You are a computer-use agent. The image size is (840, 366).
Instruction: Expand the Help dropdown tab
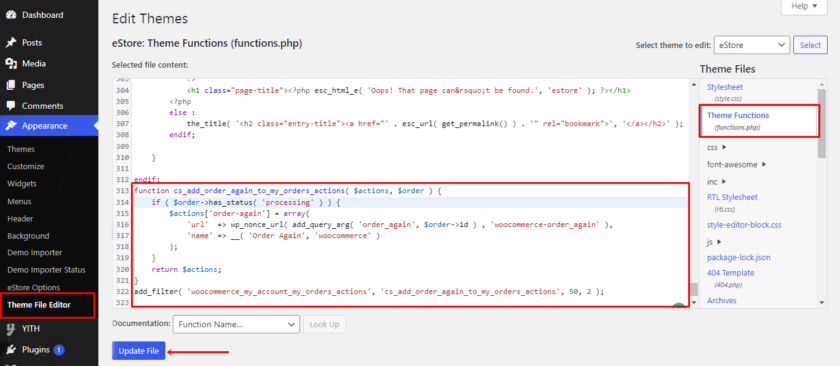pos(804,7)
